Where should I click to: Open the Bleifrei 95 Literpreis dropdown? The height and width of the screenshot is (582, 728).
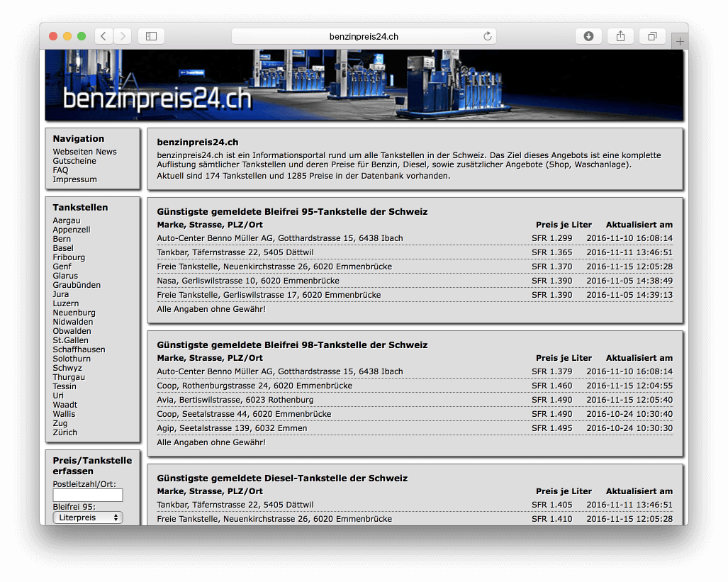[x=88, y=517]
